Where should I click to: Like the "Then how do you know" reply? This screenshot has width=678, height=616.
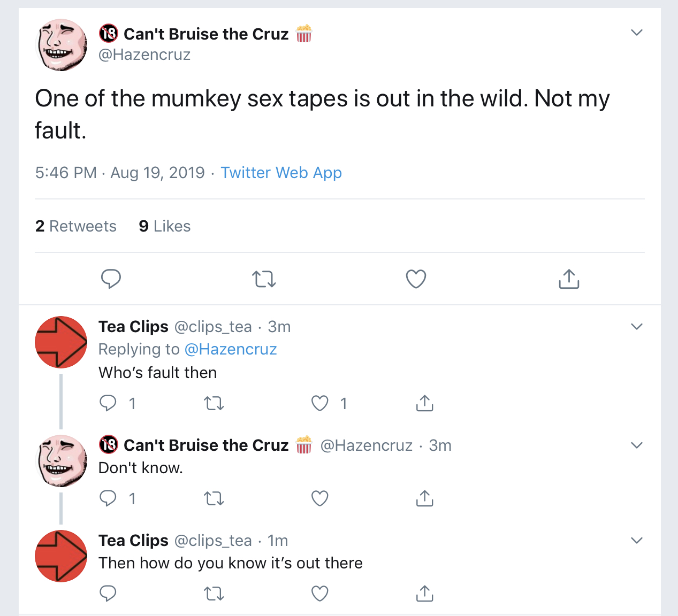[x=320, y=594]
